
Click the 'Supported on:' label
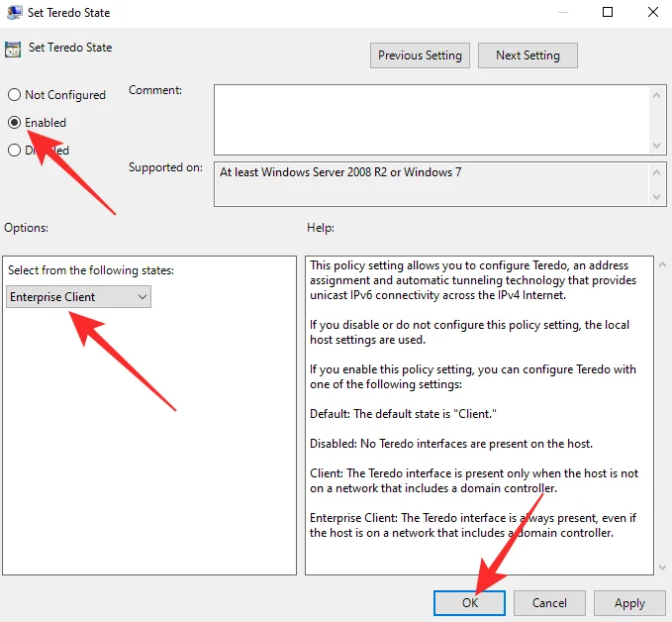[165, 167]
